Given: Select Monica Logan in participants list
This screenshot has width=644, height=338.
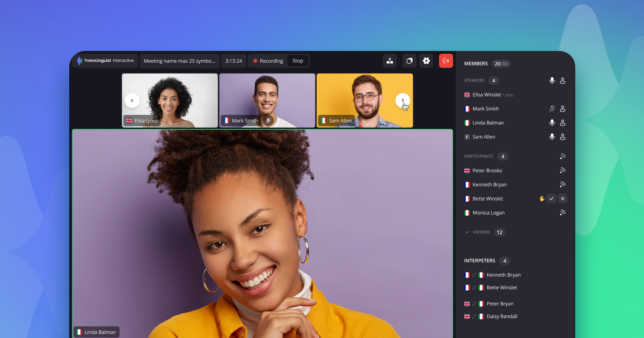Looking at the screenshot, I should coord(488,212).
